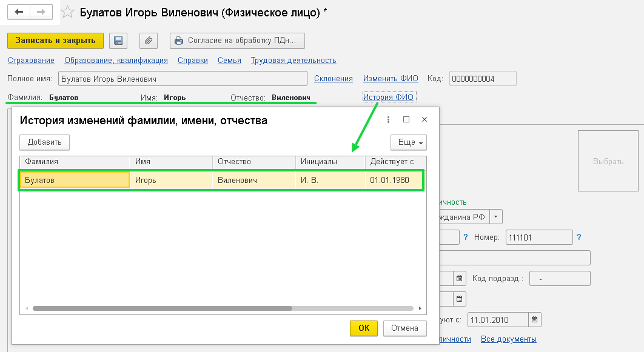The height and width of the screenshot is (352, 644).
Task: Sort by the Имя column header
Action: point(171,162)
